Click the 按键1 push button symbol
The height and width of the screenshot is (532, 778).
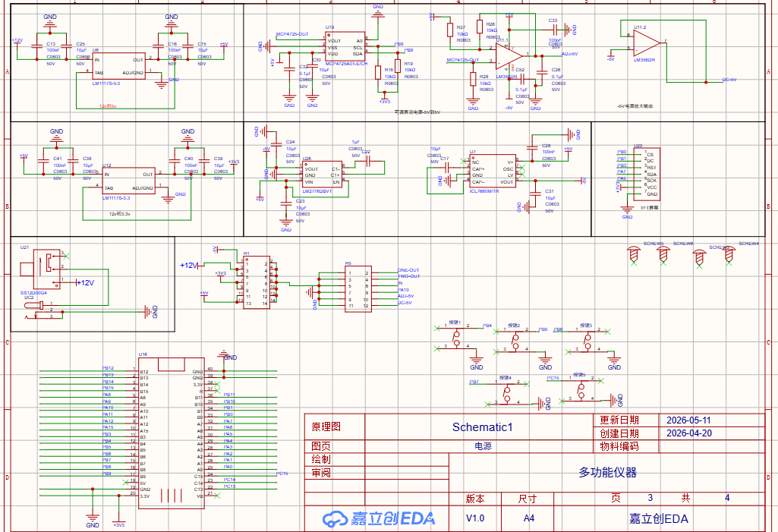click(x=456, y=337)
